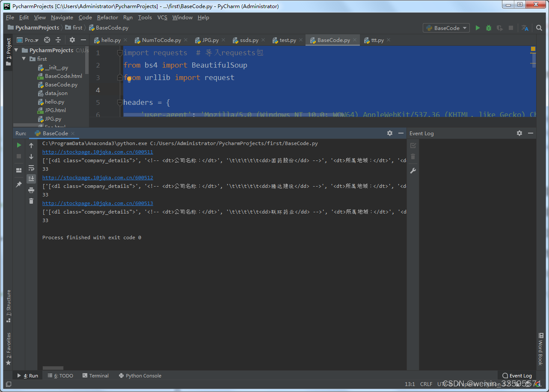This screenshot has width=549, height=392.
Task: Collapse the PycharmProjects root folder
Action: 16,50
